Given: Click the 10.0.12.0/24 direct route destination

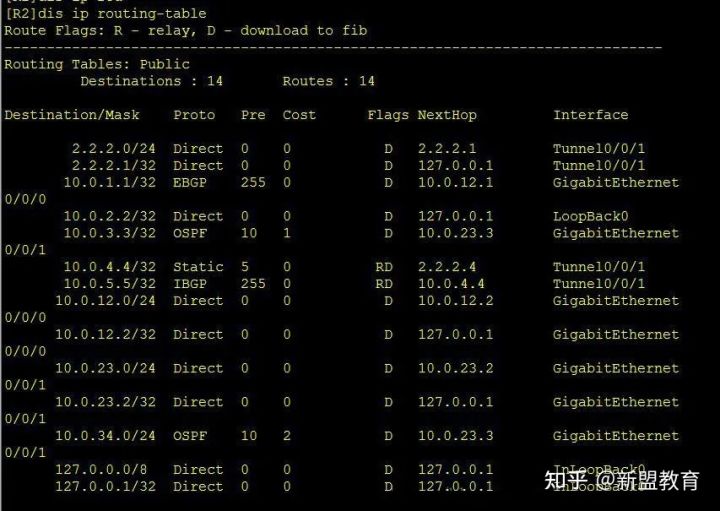Looking at the screenshot, I should tap(105, 301).
